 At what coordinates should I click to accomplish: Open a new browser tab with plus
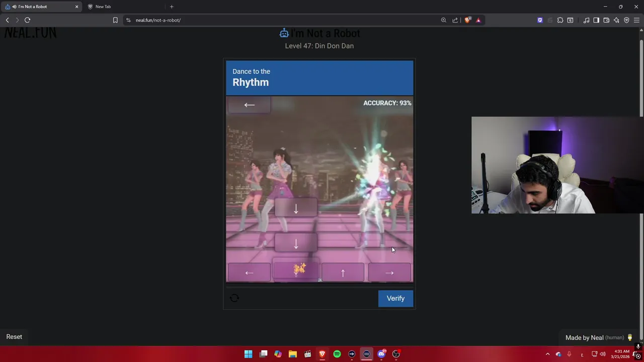tap(172, 7)
